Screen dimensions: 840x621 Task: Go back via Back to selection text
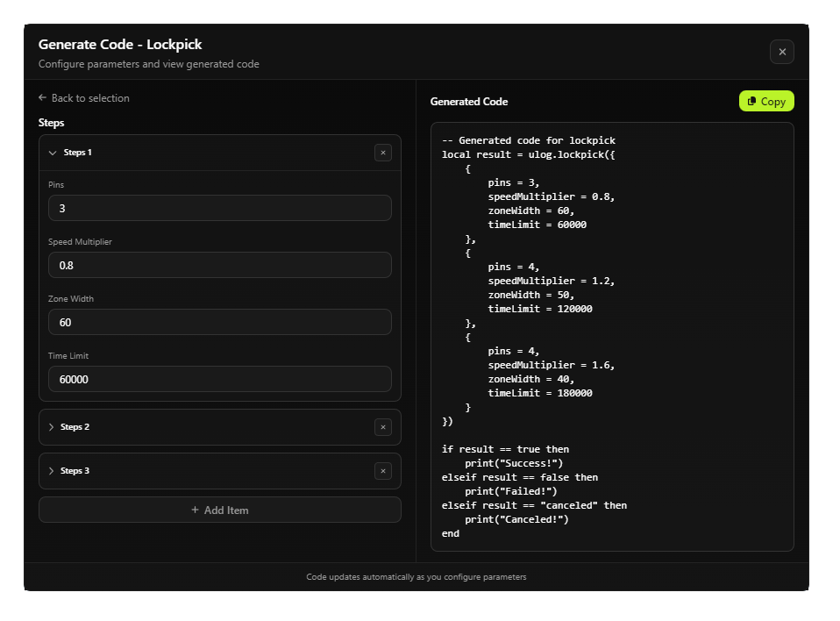tap(90, 98)
